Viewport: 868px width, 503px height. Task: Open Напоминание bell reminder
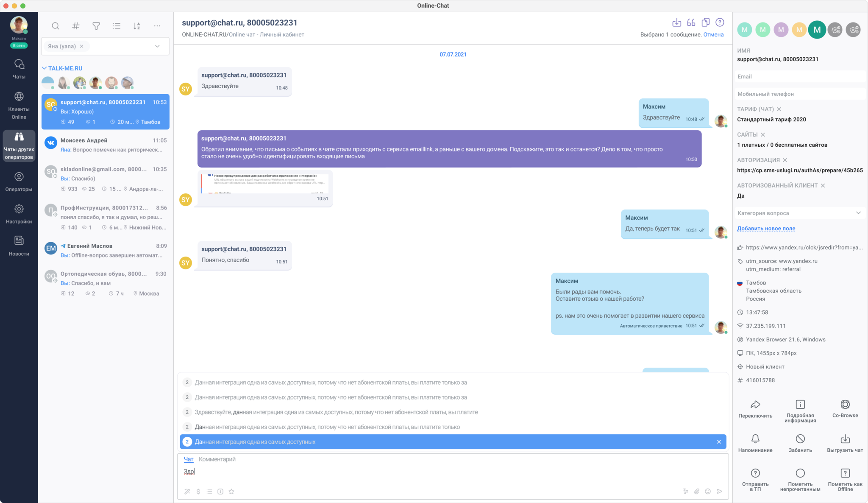(x=755, y=439)
